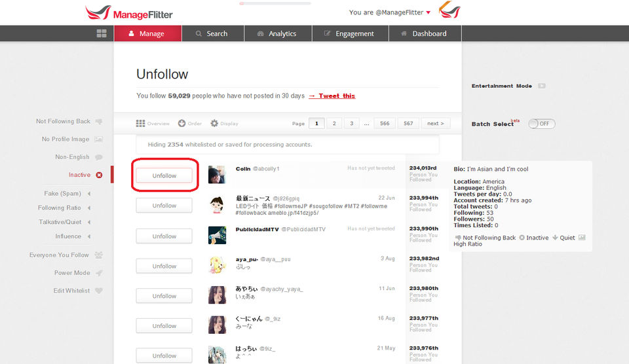Unfollow PublicidadMTV
This screenshot has height=364, width=629.
164,236
